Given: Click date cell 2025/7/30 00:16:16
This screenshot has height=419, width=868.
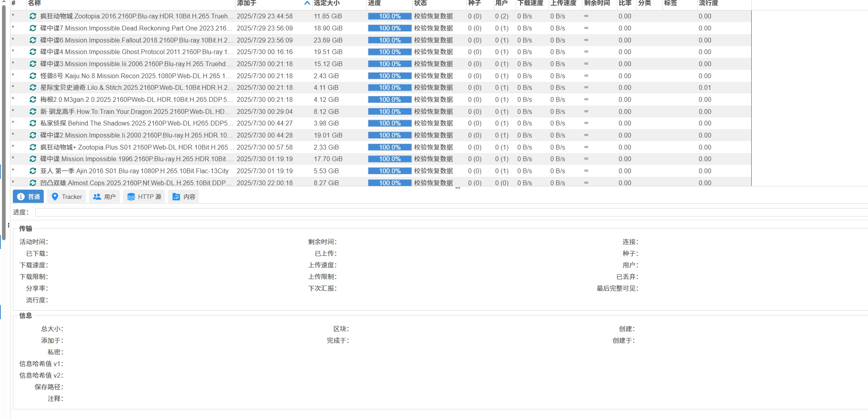Looking at the screenshot, I should (x=265, y=52).
